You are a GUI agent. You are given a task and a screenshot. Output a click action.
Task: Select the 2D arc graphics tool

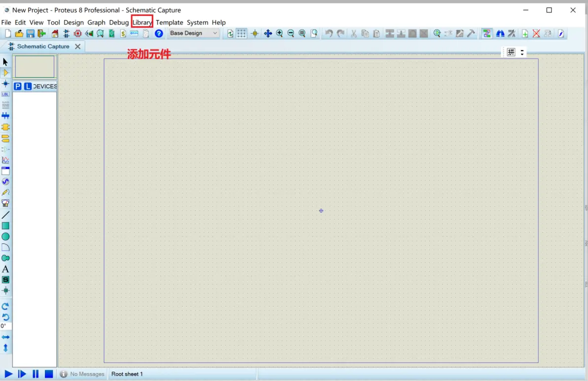(x=5, y=247)
